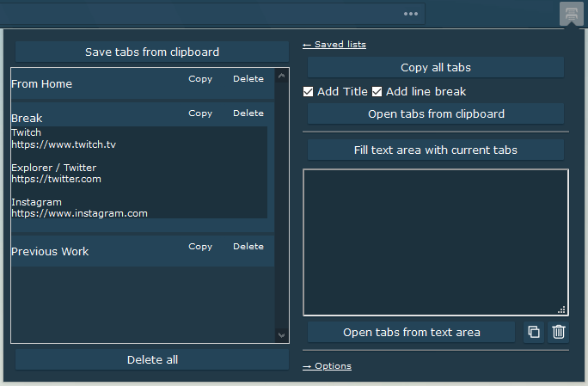Expand the Previous Work saved list
Screen dimensions: 588x386
click(50, 251)
